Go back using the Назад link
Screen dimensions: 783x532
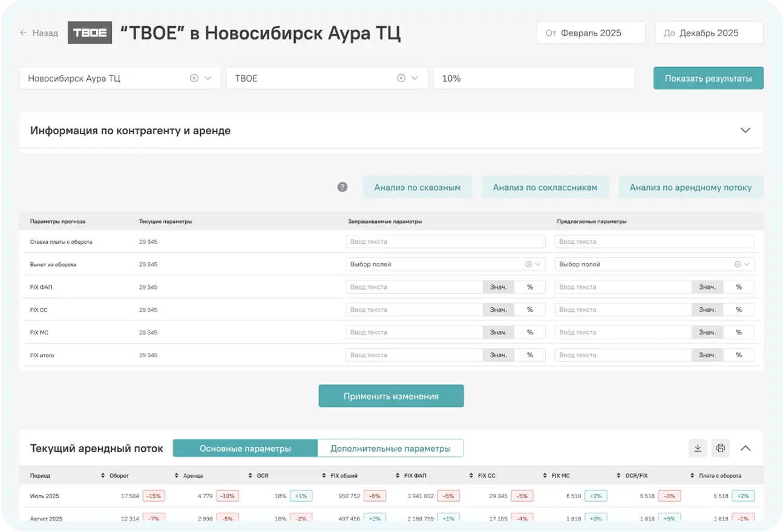[x=39, y=33]
